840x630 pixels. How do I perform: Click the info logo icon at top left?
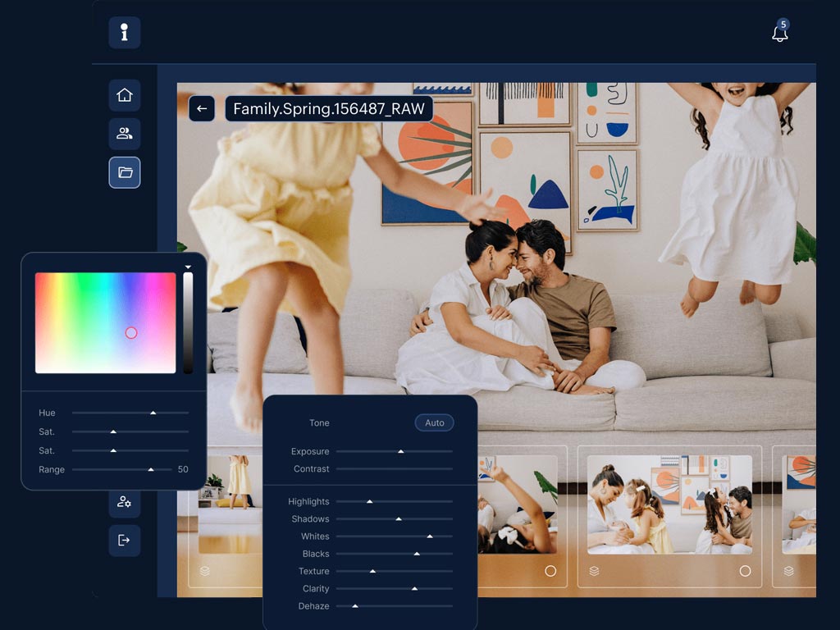[x=125, y=33]
